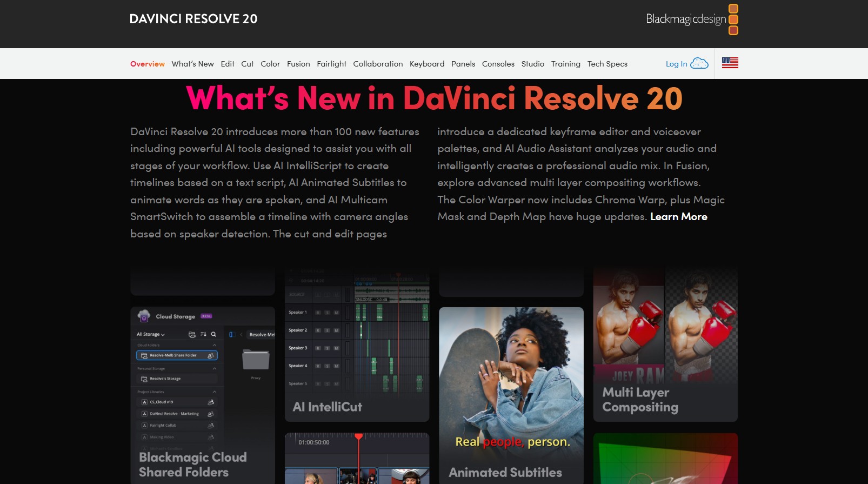Click library icon left of Fairlight Collab
Screen dimensions: 868x484
click(x=144, y=426)
